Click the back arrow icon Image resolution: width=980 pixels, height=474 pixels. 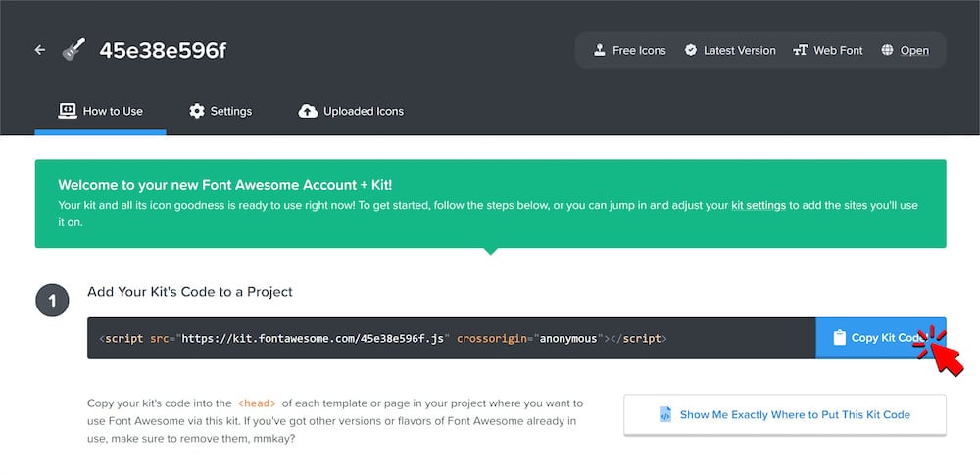40,50
